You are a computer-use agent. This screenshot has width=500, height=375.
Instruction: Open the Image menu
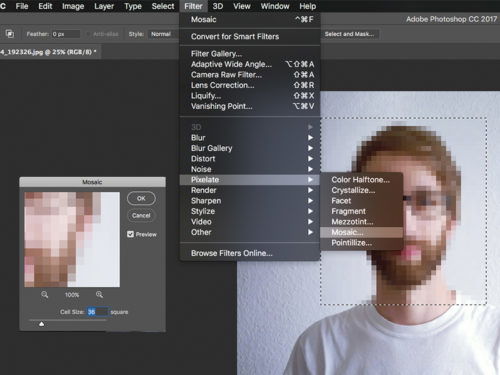click(x=73, y=6)
